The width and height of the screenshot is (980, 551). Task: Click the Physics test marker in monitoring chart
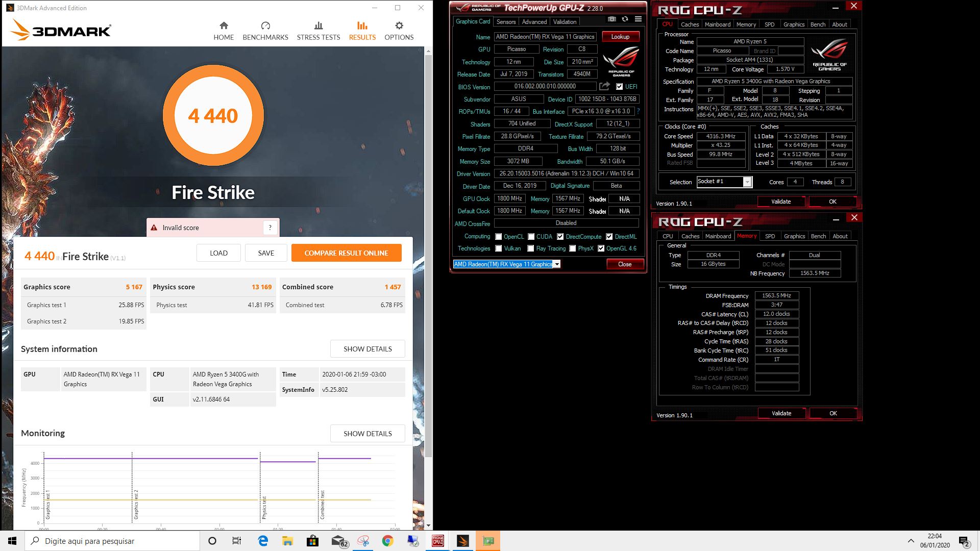[264, 508]
